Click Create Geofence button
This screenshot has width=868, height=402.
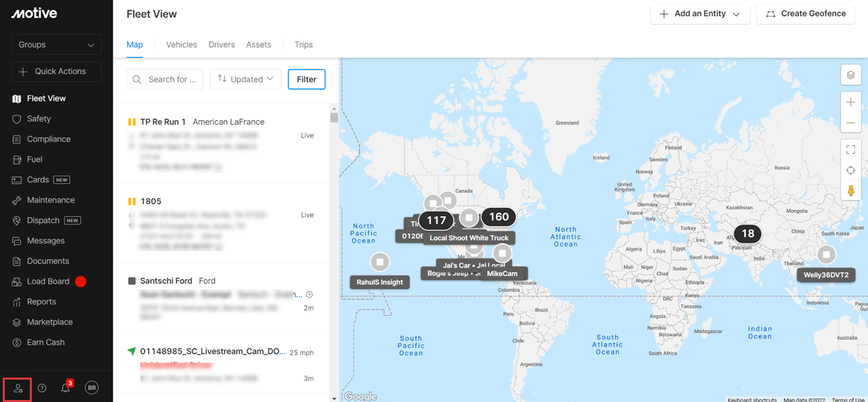coord(805,14)
